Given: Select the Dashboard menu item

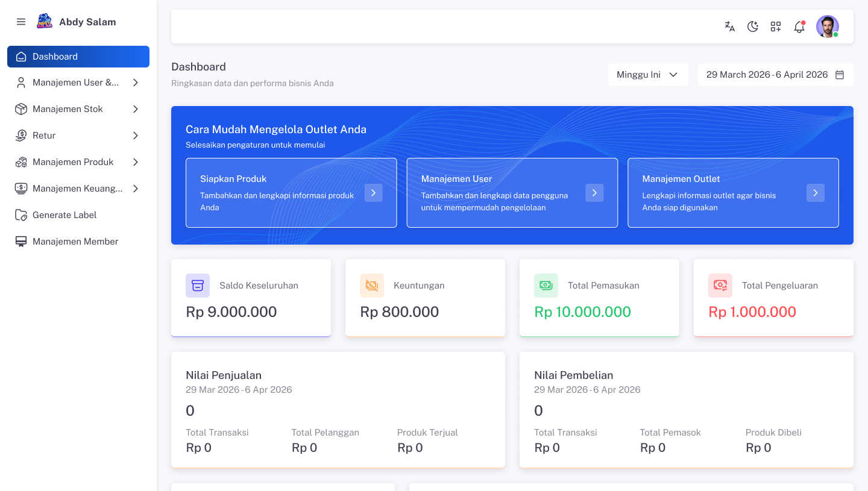Looking at the screenshot, I should pos(78,57).
